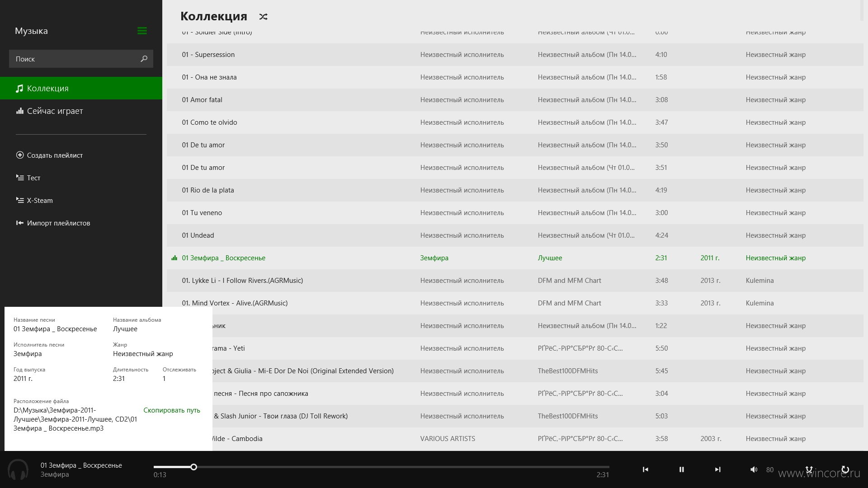Click the 2003 г. year in Cambodia row
868x488 pixels.
tap(711, 439)
